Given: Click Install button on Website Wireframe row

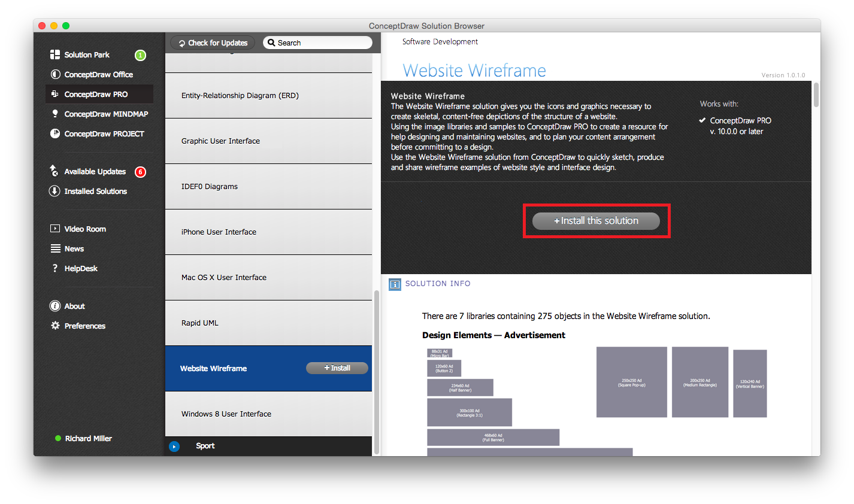Looking at the screenshot, I should 337,368.
